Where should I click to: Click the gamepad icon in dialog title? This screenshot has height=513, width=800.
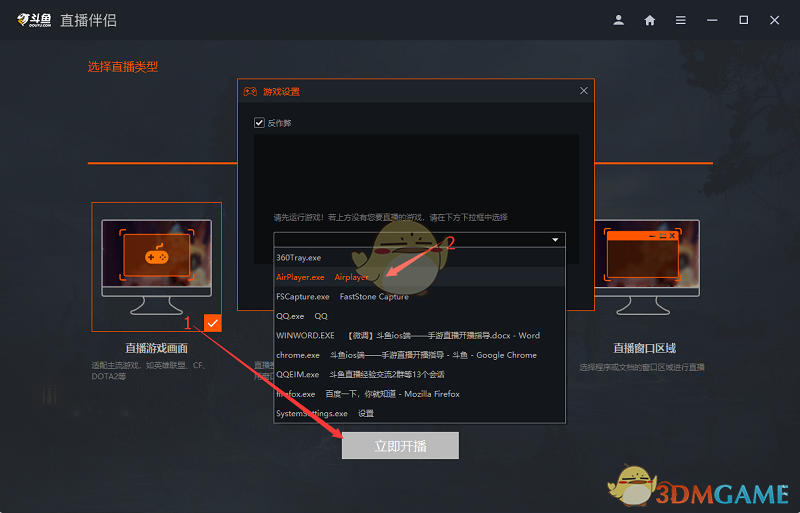pos(250,91)
